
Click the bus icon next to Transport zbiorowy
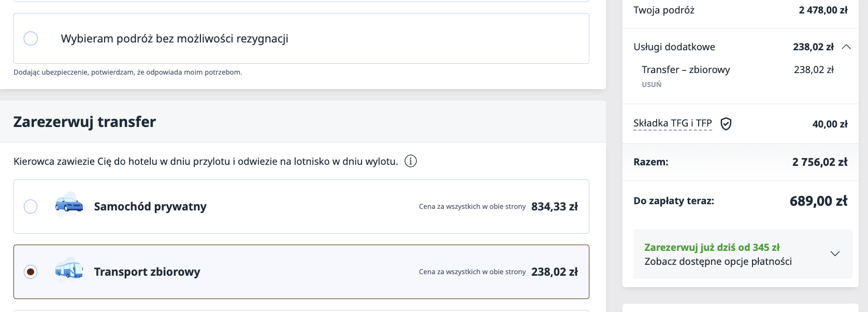69,271
